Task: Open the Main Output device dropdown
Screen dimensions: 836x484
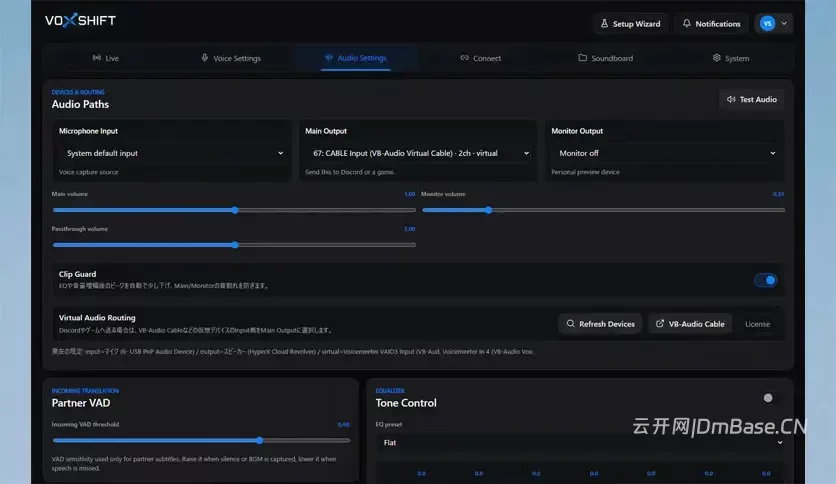Action: [418, 153]
